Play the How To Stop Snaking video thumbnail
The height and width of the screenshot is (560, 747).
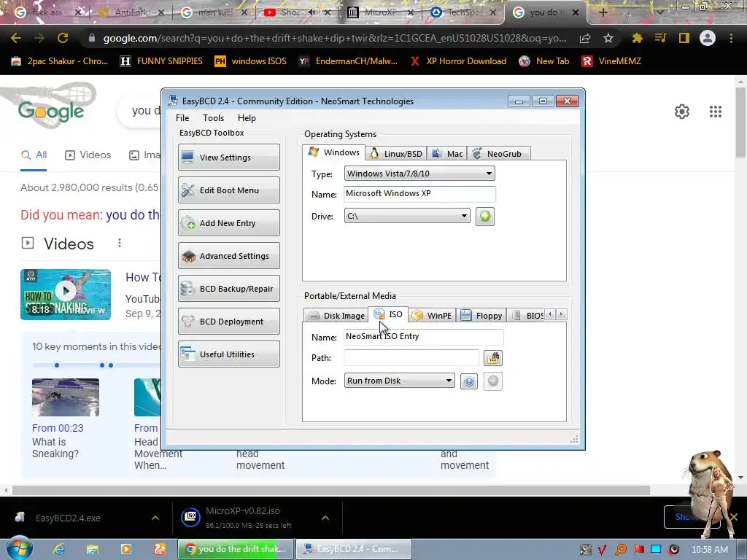point(66,295)
